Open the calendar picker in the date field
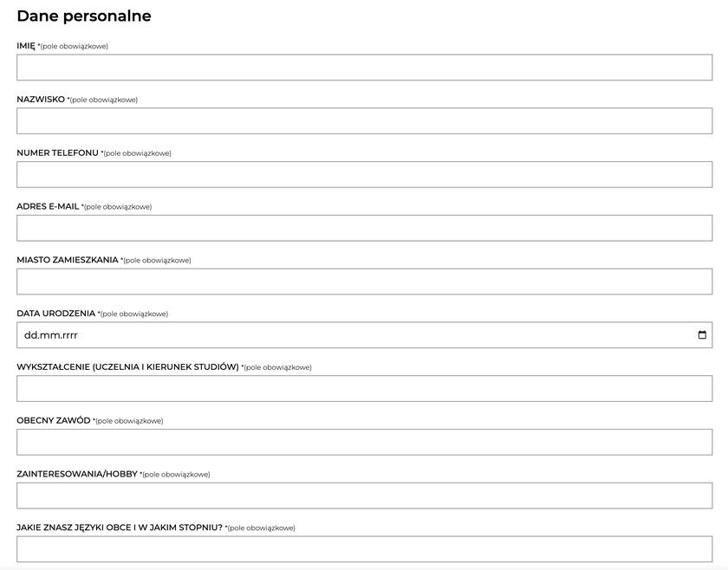The width and height of the screenshot is (728, 570). pyautogui.click(x=702, y=335)
